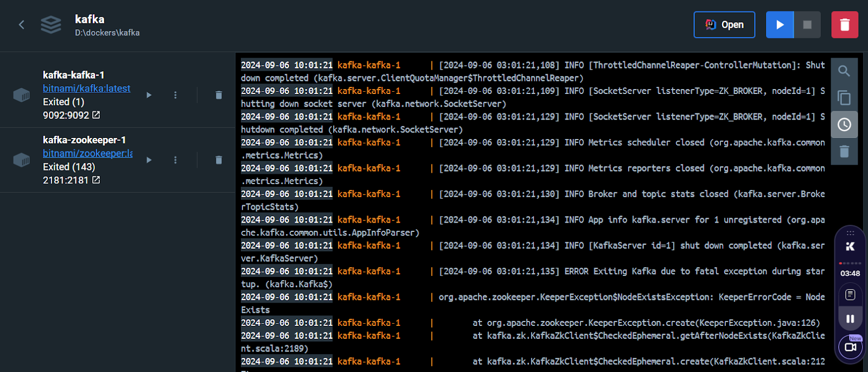Go back using the left chevron arrow
This screenshot has height=372, width=868.
click(x=22, y=24)
